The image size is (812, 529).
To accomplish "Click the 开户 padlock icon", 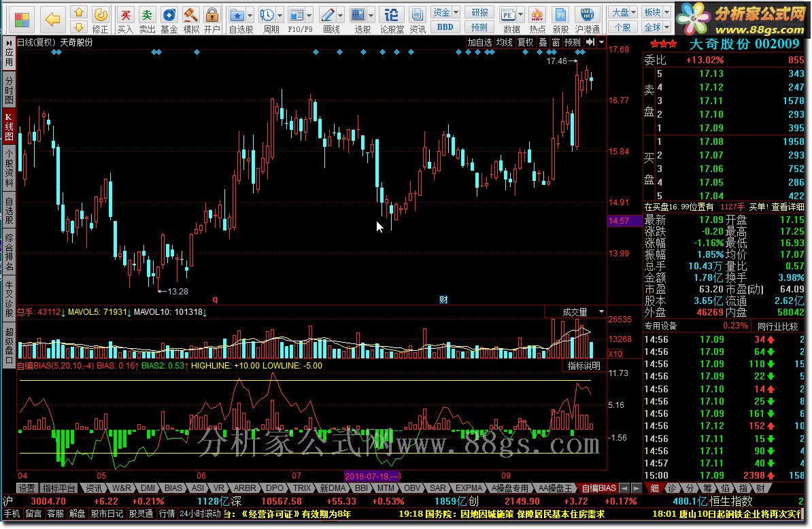I will (212, 15).
